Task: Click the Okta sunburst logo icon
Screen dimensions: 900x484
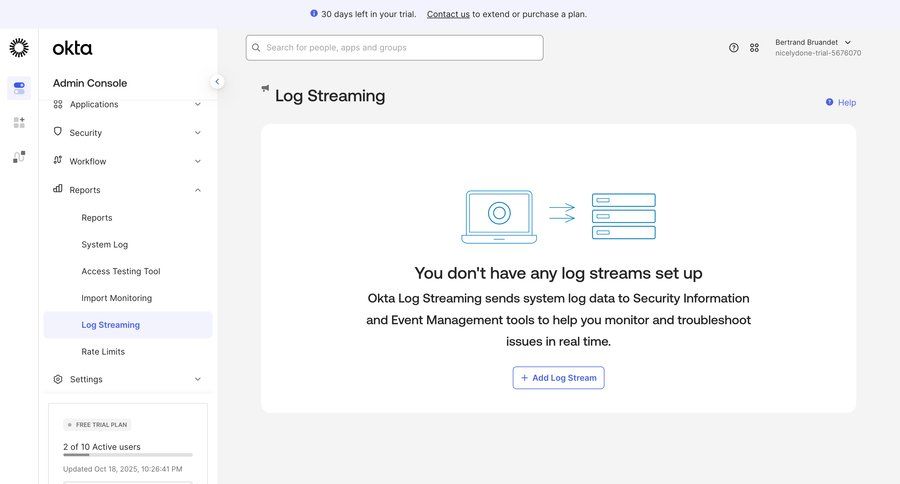Action: coord(19,48)
